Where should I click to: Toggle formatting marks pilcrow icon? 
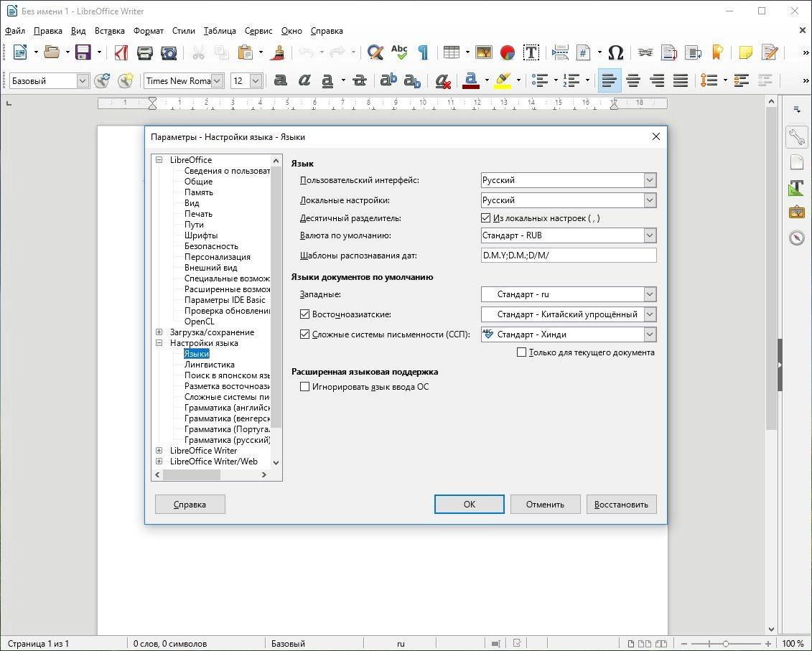423,52
